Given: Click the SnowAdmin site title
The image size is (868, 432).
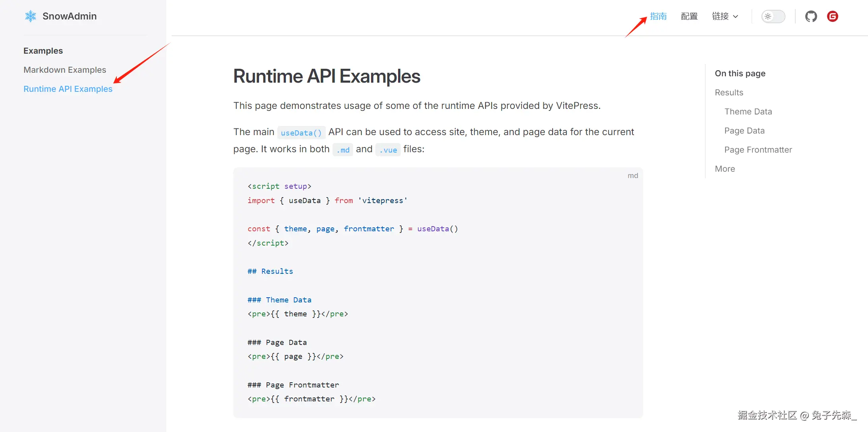Looking at the screenshot, I should coord(70,16).
